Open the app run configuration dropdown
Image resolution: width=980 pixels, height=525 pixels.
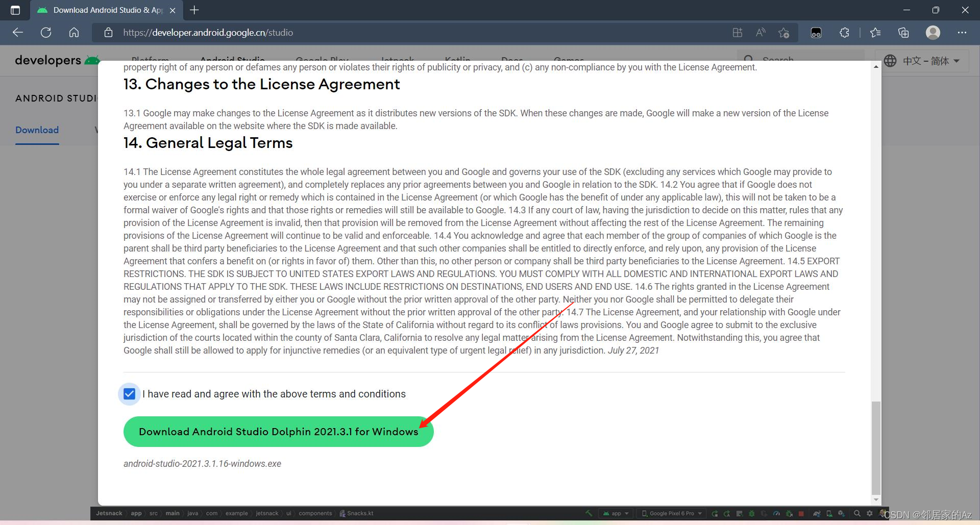point(616,513)
